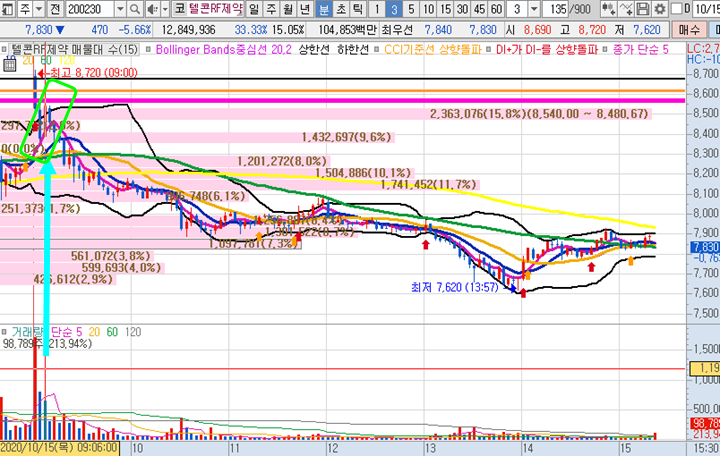Choose 5 minute interval button
Screen dimensions: 720x456
[x=411, y=8]
